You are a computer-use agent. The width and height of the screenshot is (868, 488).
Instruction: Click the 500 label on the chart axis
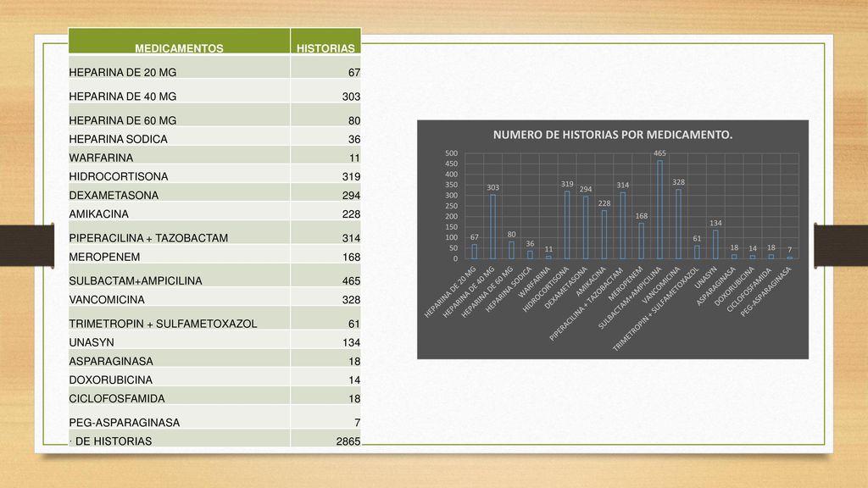pyautogui.click(x=451, y=153)
